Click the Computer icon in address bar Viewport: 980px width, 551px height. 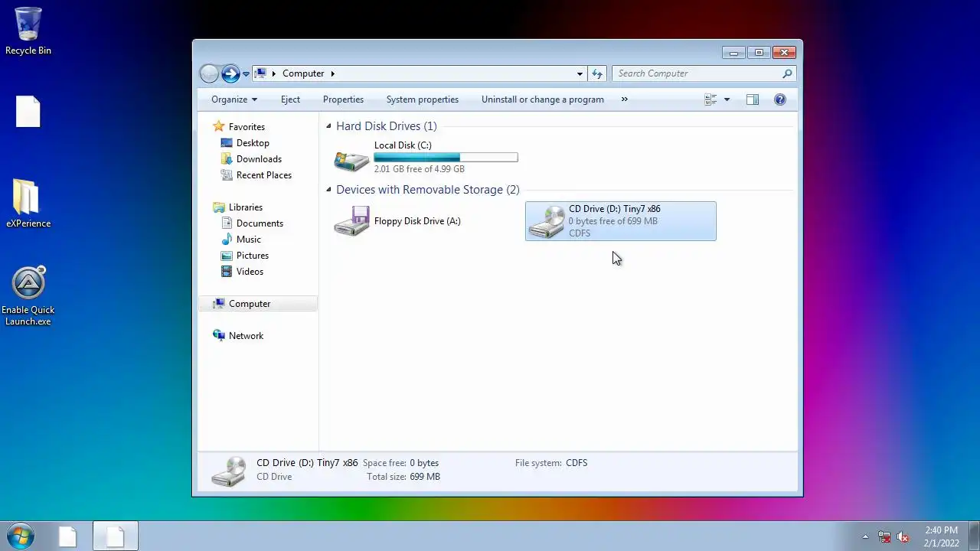261,73
